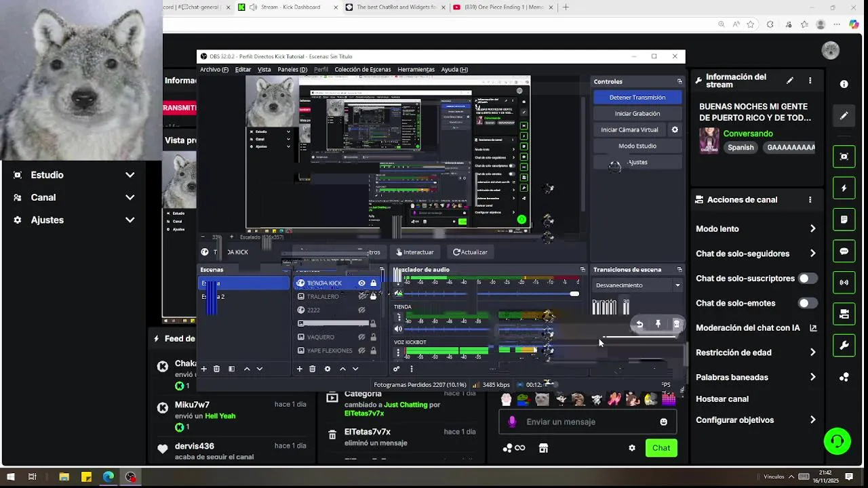Screen dimensions: 868x488
Task: Open OBS Ayuda menu
Action: point(454,69)
